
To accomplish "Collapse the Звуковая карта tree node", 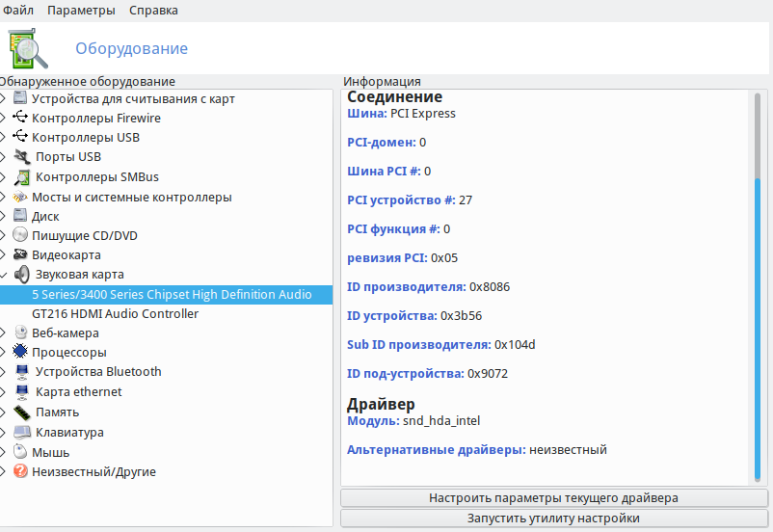I will 4,275.
